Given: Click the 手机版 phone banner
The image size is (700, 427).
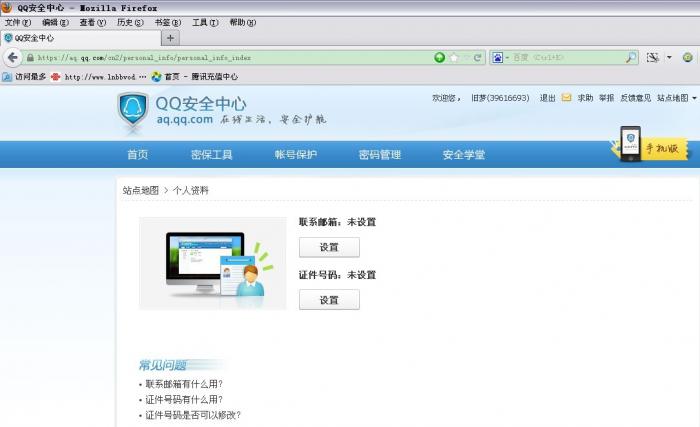Looking at the screenshot, I should [x=651, y=145].
